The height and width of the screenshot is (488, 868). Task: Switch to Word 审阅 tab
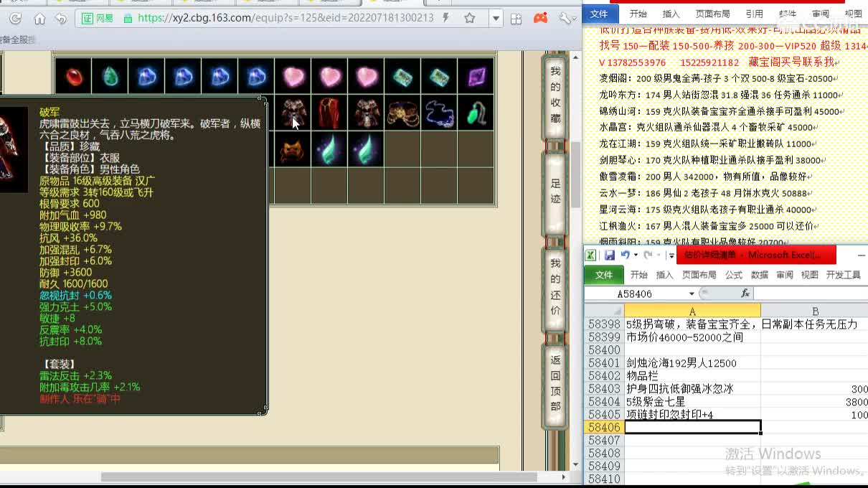[x=821, y=14]
